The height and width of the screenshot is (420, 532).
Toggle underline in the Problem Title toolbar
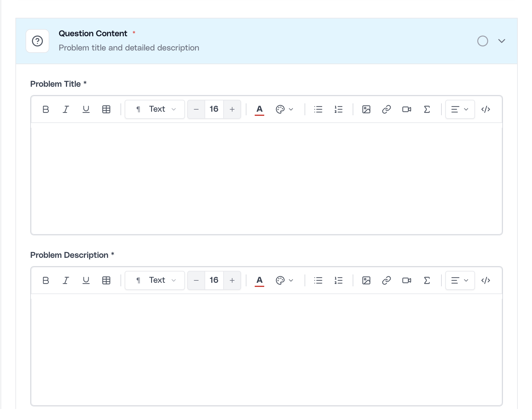(x=86, y=109)
